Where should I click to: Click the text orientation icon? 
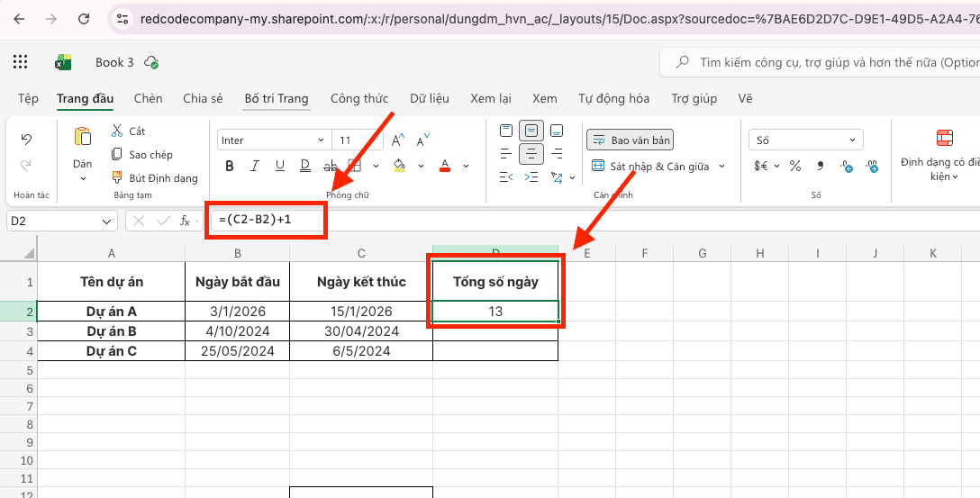[x=557, y=177]
